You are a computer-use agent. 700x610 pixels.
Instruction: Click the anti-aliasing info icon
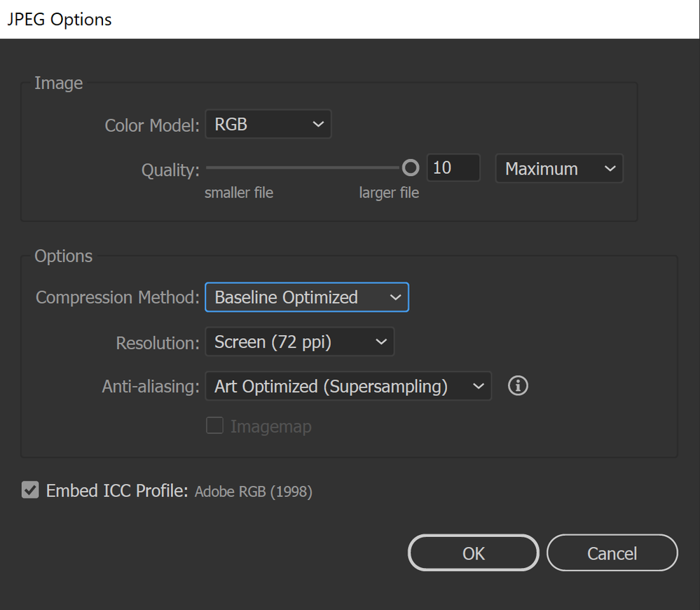pos(518,386)
